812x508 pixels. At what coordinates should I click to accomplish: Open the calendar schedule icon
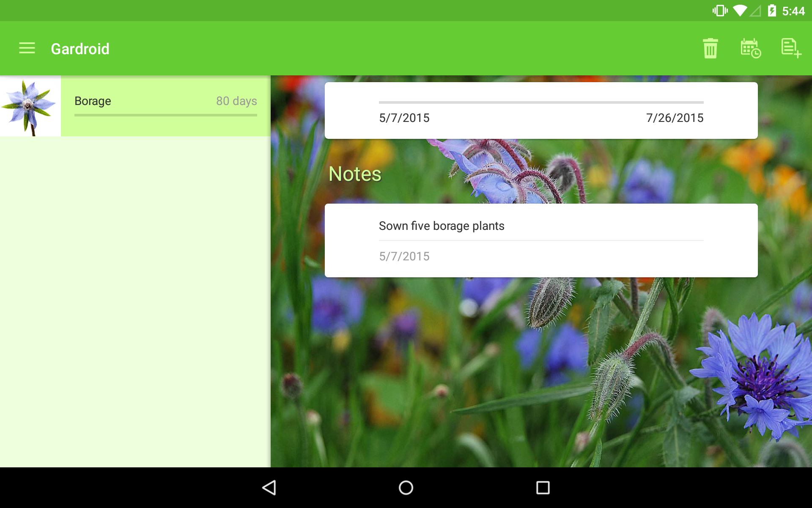(751, 48)
